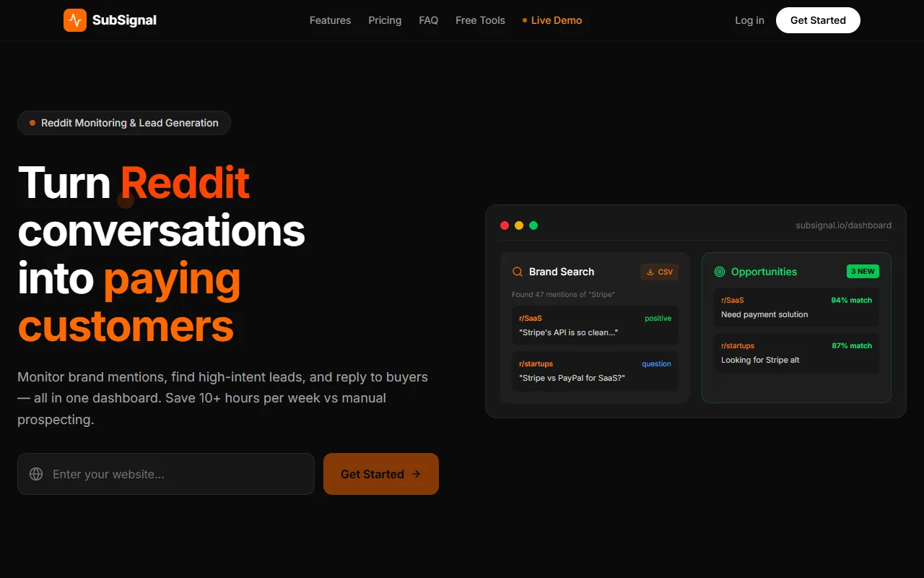
Task: Click the 87% match label
Action: pos(852,345)
